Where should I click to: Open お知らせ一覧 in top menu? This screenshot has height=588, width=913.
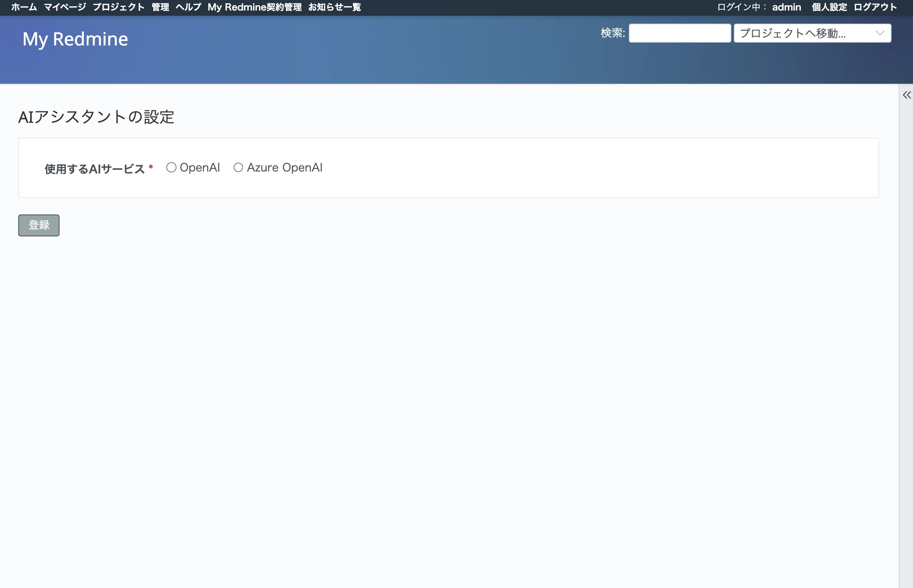point(334,7)
